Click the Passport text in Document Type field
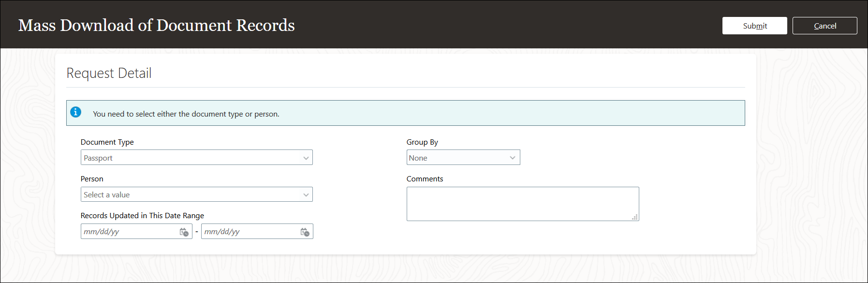The image size is (868, 283). click(98, 158)
